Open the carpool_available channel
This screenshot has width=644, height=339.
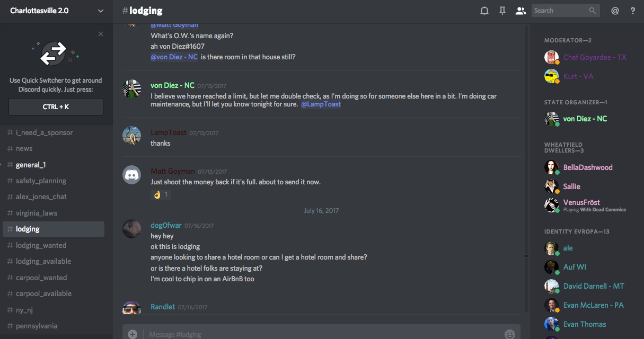pos(43,293)
